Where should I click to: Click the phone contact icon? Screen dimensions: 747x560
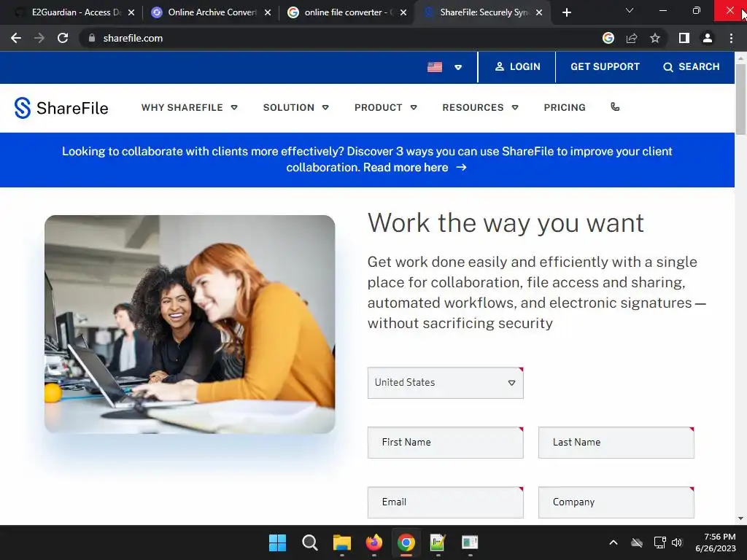tap(615, 107)
